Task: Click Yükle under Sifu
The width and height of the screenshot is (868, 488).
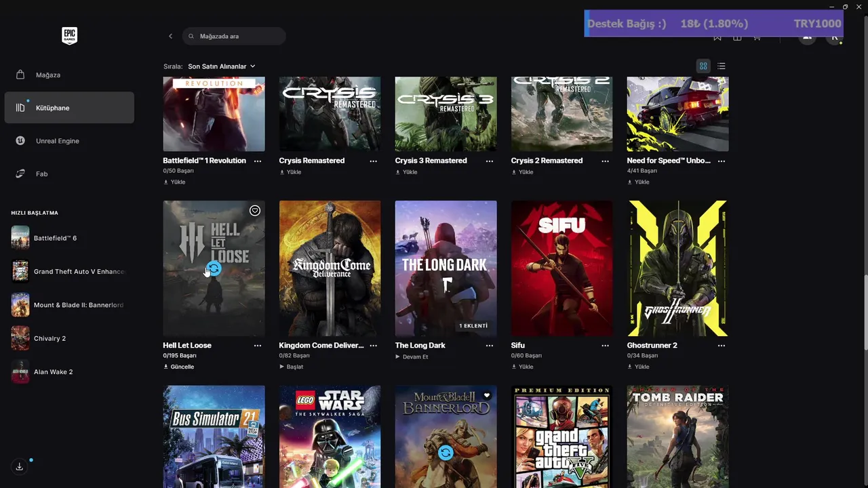Action: 522,367
